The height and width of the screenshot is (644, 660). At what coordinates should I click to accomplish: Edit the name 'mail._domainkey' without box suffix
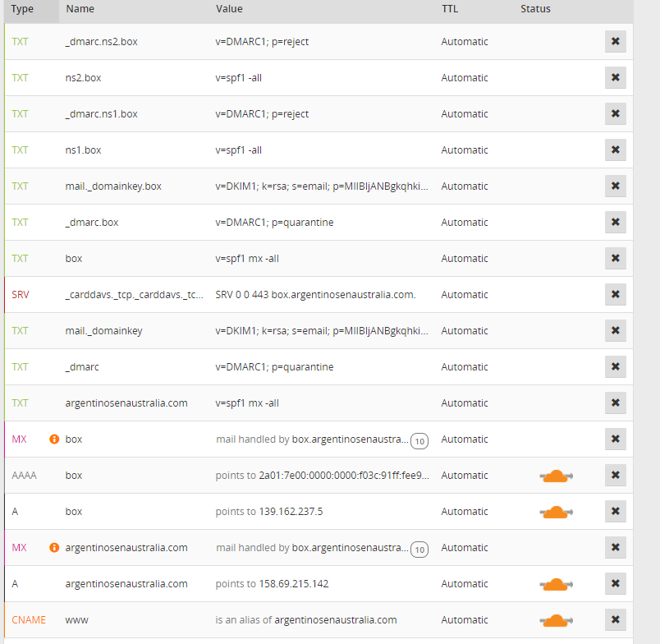click(104, 331)
